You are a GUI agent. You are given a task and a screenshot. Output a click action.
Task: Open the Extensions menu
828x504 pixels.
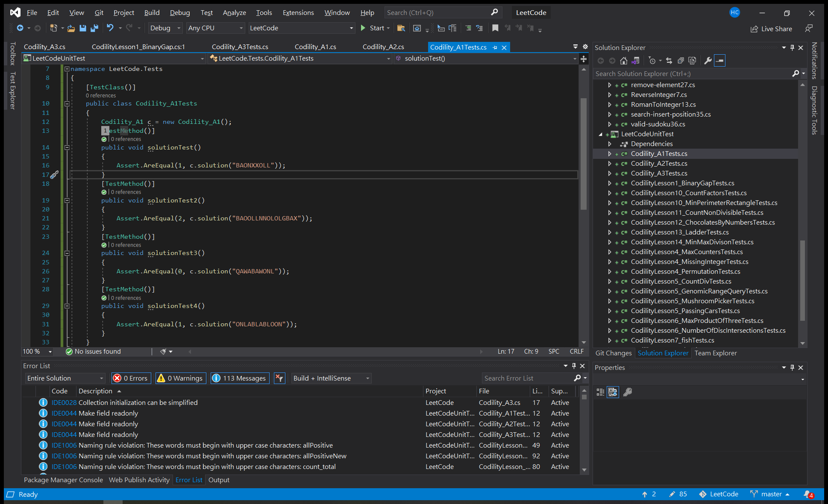click(x=298, y=13)
